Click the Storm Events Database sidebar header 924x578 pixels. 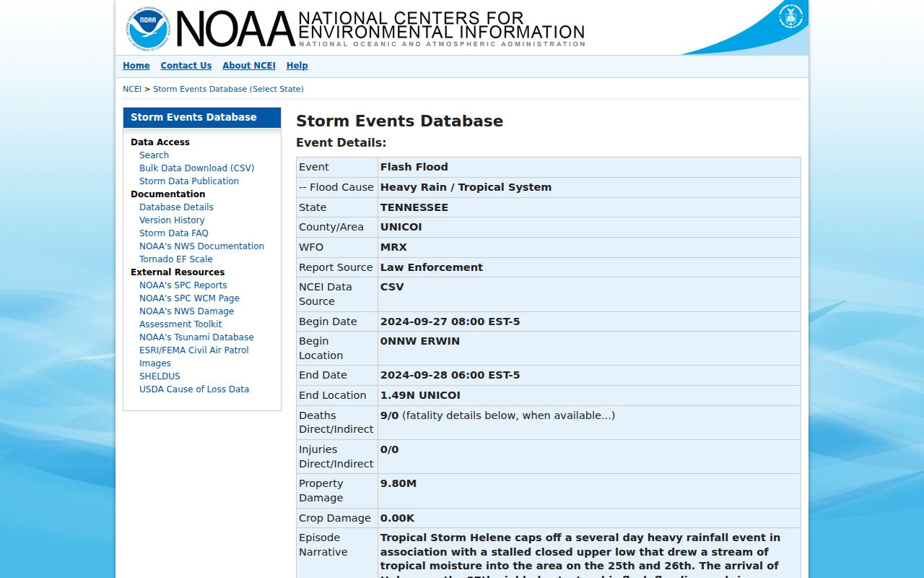[x=202, y=117]
